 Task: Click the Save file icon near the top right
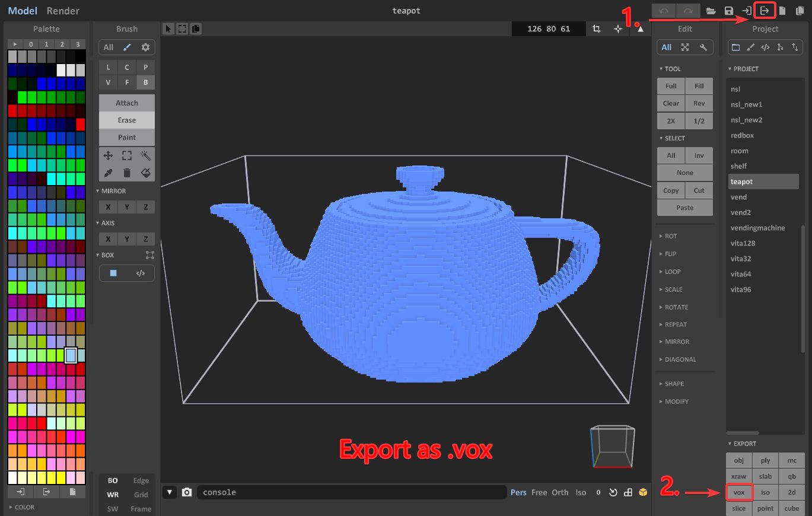tap(729, 10)
